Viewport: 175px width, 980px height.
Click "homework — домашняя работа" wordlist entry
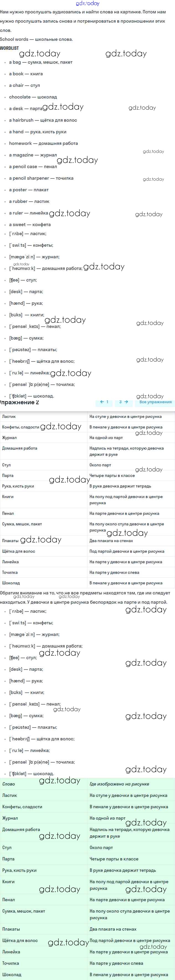(x=43, y=143)
